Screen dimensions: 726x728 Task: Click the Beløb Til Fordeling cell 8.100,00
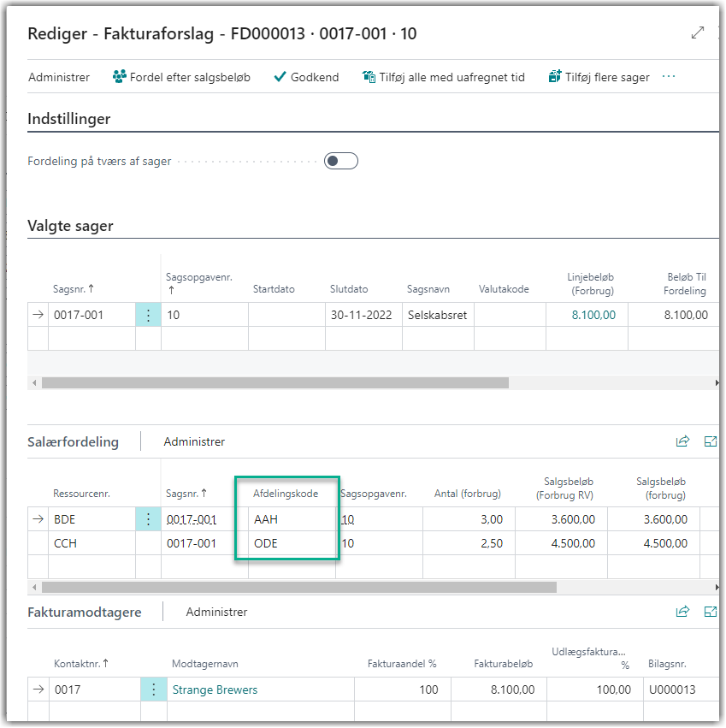(x=674, y=316)
